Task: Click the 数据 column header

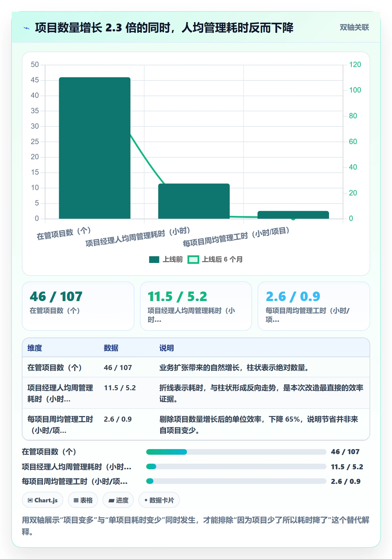Action: 111,348
